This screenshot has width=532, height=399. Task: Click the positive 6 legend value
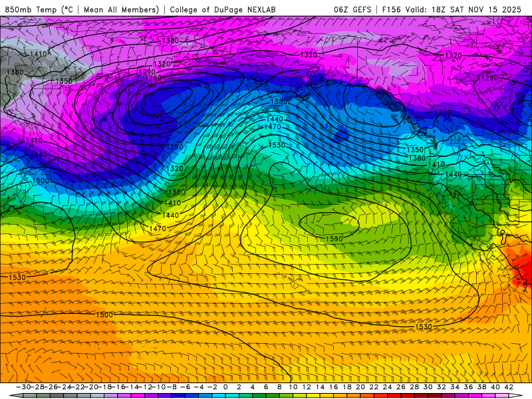(266, 387)
